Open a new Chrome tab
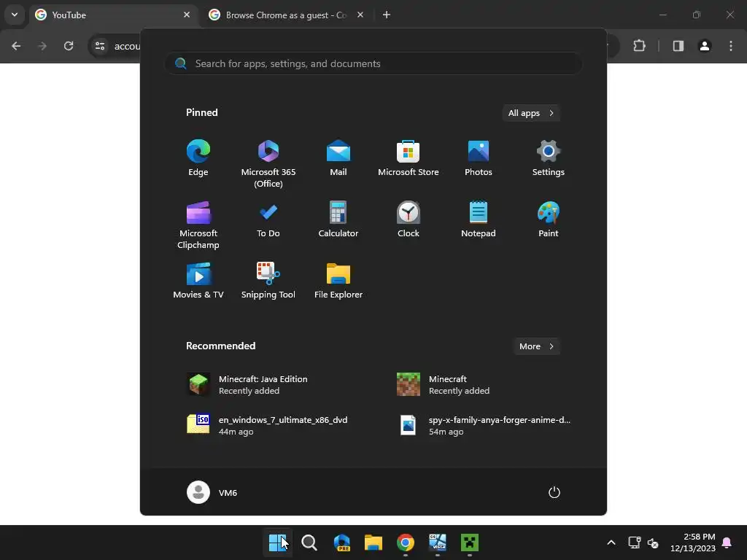747x560 pixels. click(387, 15)
